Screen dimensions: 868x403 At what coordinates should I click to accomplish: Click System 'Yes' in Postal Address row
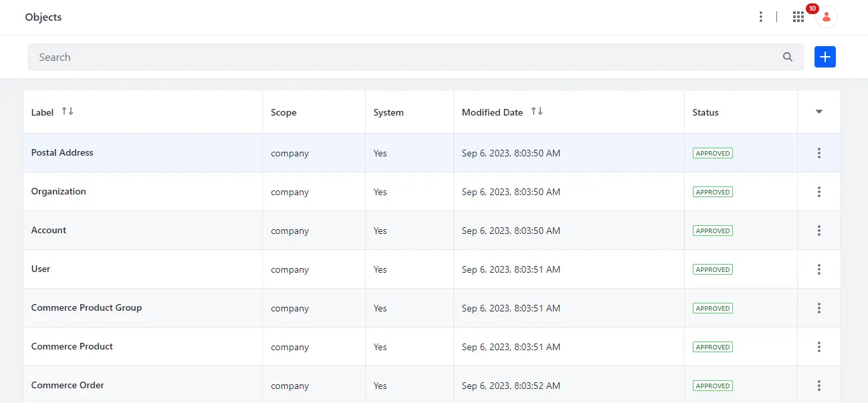(x=380, y=153)
